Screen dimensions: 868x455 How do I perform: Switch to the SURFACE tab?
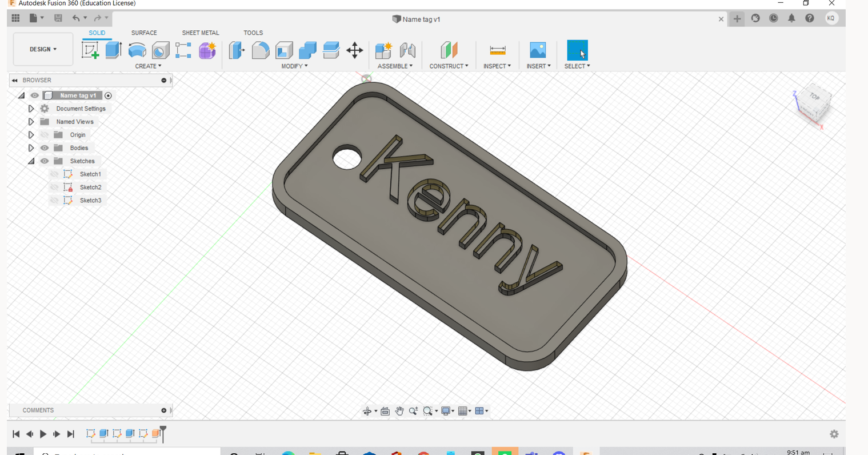(x=144, y=33)
